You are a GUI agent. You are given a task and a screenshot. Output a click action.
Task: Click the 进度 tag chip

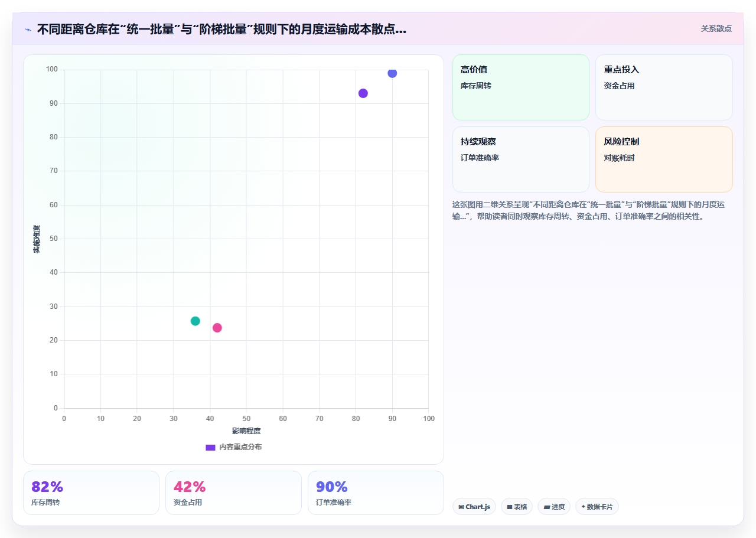[x=554, y=507]
